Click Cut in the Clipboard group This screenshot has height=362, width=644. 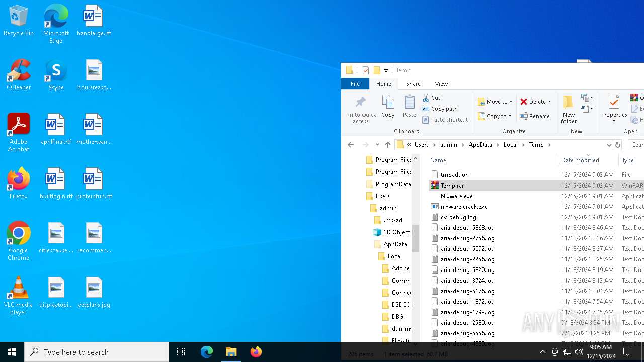click(x=431, y=98)
